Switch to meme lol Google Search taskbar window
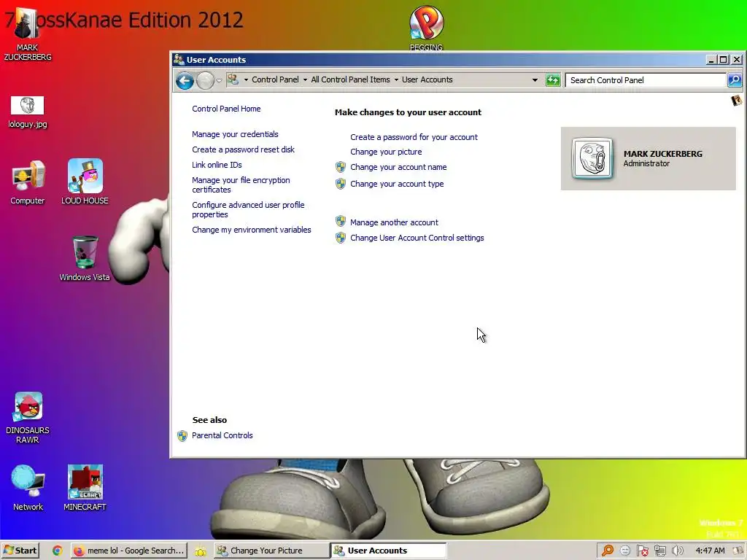Image resolution: width=747 pixels, height=560 pixels. pos(129,551)
